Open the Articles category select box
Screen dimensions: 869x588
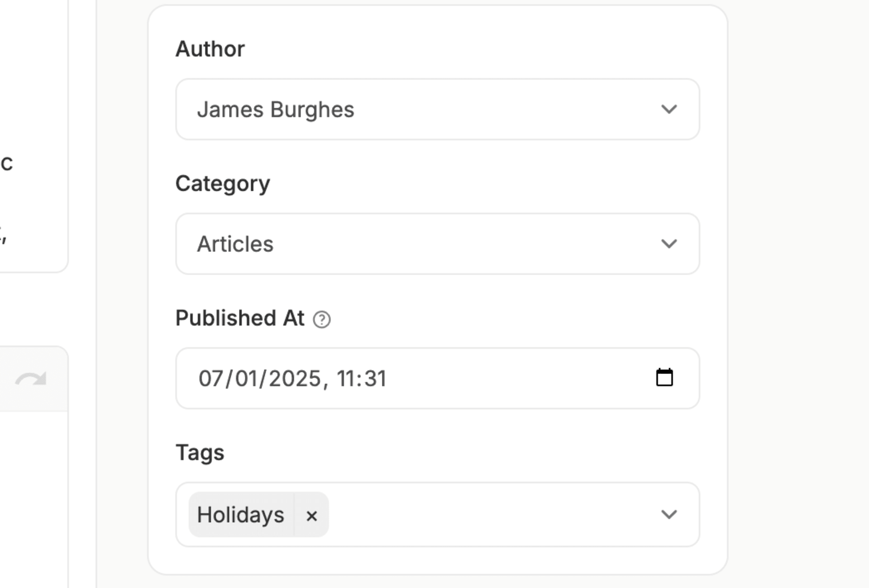(x=438, y=244)
